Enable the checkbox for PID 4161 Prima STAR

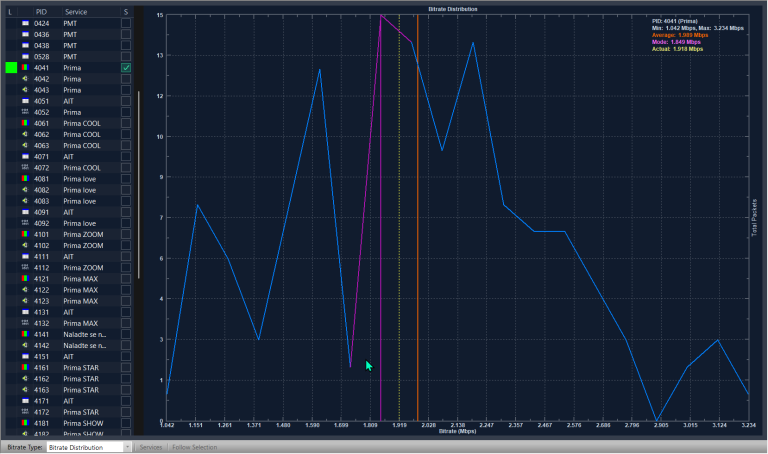pos(126,367)
